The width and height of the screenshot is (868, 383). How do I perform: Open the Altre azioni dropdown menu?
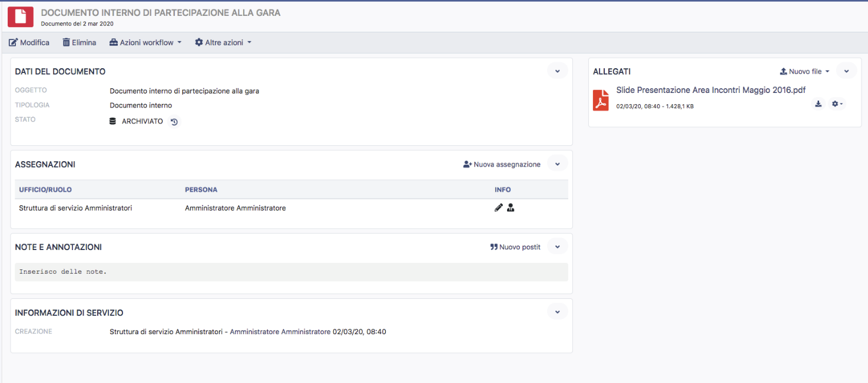(223, 42)
